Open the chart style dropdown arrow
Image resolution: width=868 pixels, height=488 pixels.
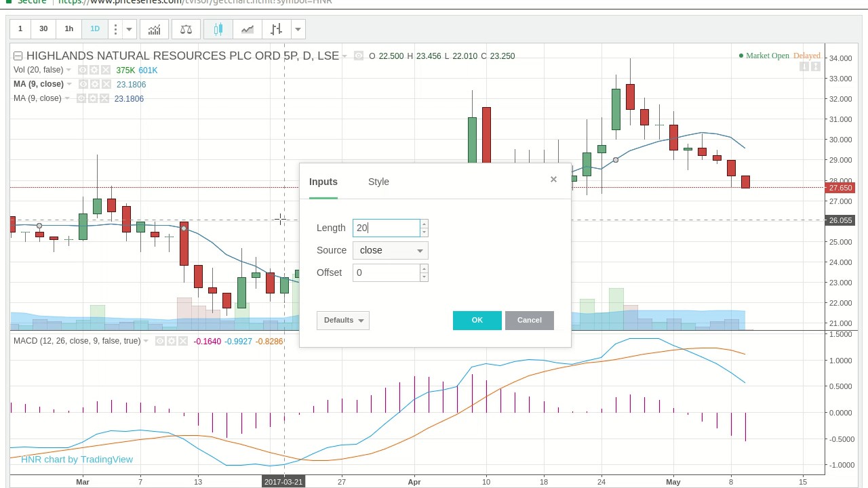pos(297,29)
